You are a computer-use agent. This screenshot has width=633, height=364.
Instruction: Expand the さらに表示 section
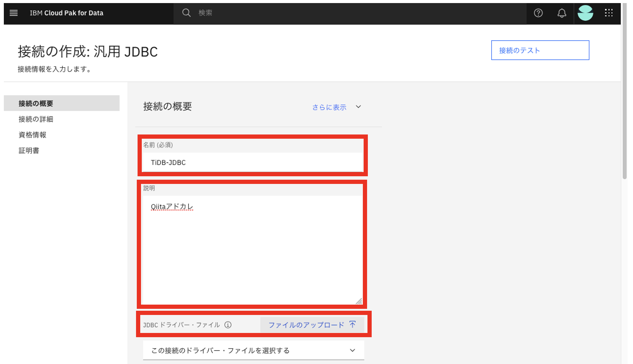coord(329,107)
